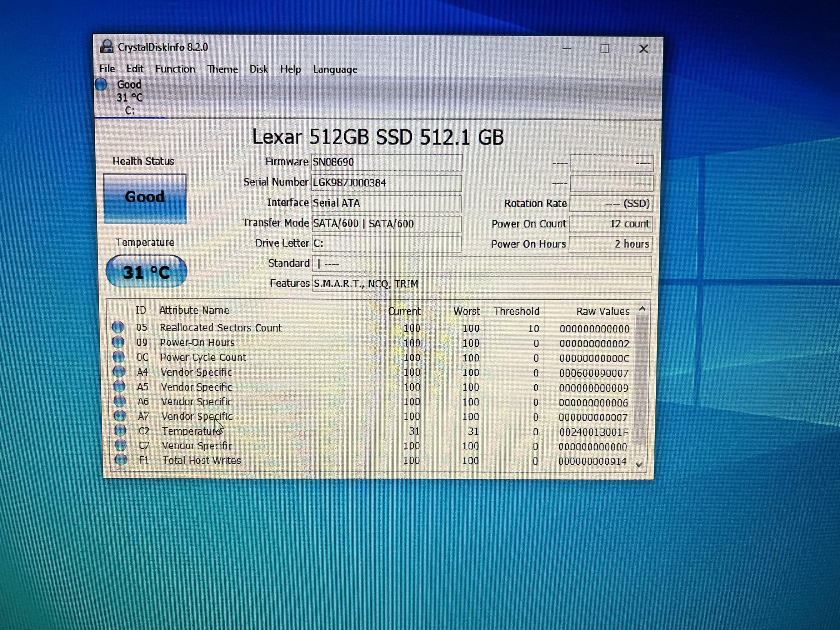Viewport: 840px width, 630px height.
Task: Click the Transfer Mode field
Action: point(387,224)
